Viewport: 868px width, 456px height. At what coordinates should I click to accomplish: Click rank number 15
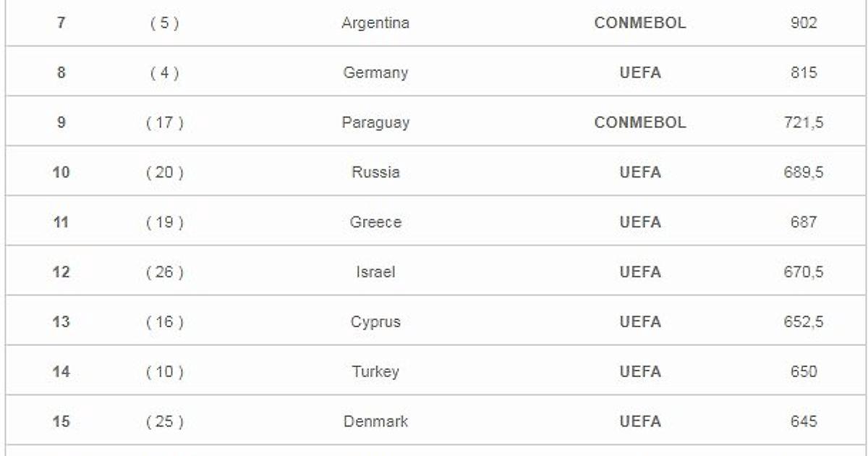pyautogui.click(x=61, y=421)
